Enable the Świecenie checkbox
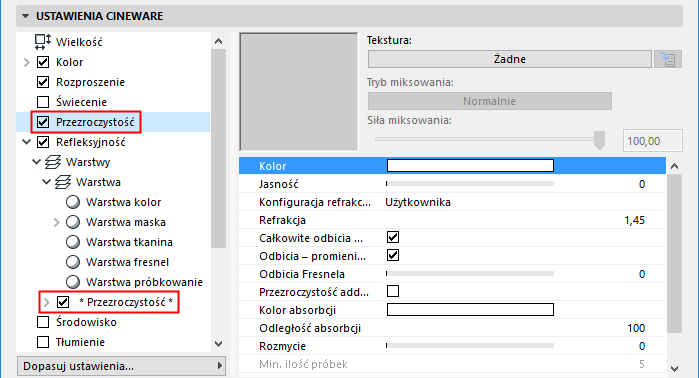The width and height of the screenshot is (699, 378). click(43, 102)
